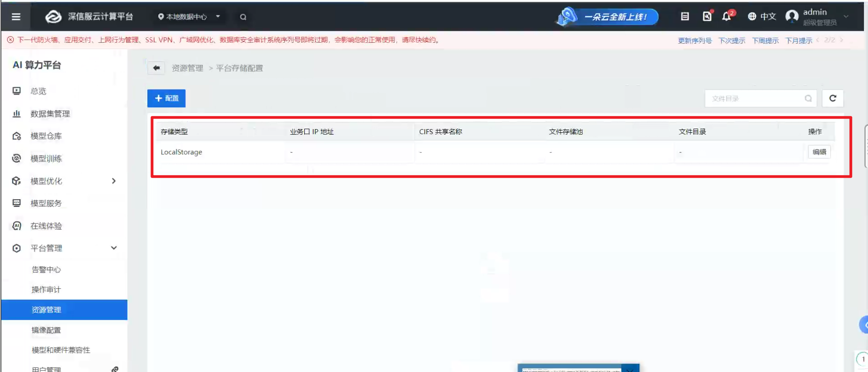
Task: Switch language via 中文 globe
Action: [x=762, y=16]
